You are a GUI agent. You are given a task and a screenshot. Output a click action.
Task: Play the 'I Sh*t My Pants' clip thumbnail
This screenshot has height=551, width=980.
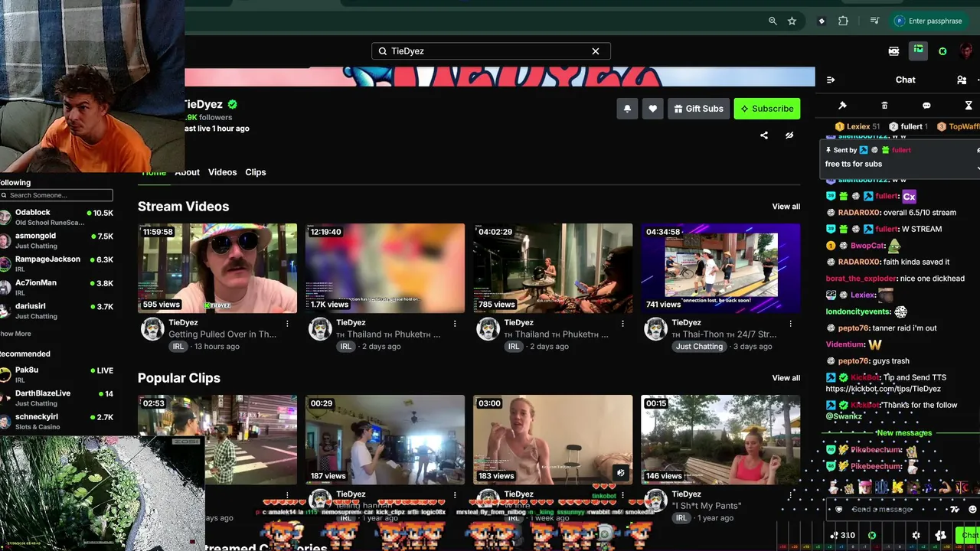[720, 439]
